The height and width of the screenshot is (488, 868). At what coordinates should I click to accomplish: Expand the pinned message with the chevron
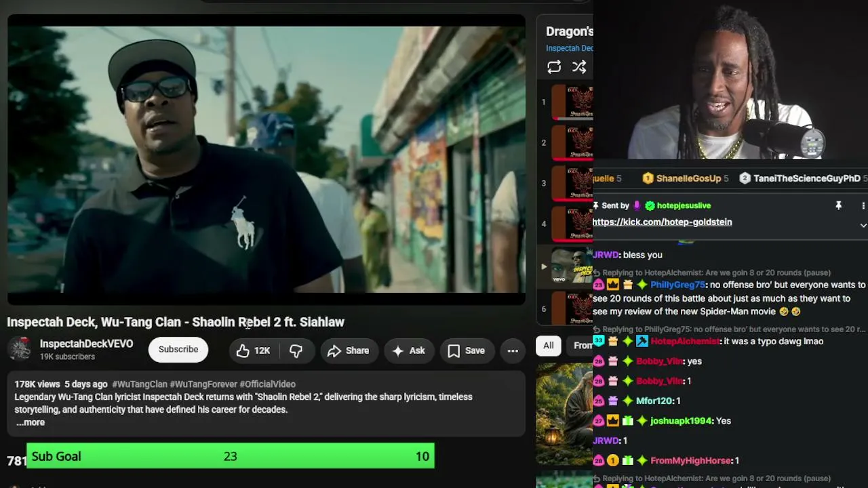tap(863, 225)
